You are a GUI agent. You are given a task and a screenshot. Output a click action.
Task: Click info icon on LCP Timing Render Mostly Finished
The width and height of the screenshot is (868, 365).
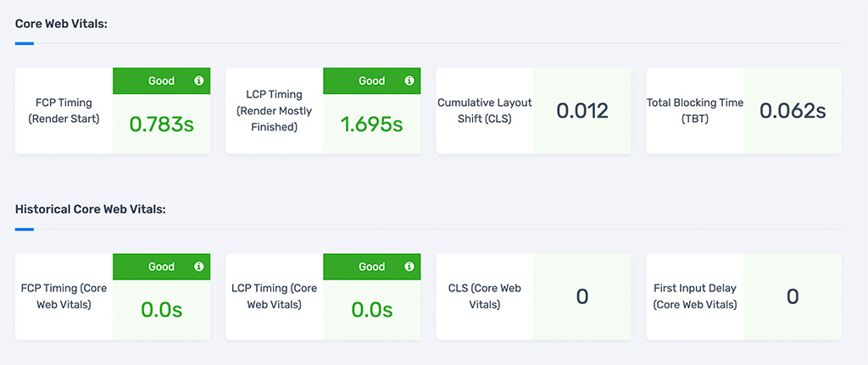click(409, 81)
